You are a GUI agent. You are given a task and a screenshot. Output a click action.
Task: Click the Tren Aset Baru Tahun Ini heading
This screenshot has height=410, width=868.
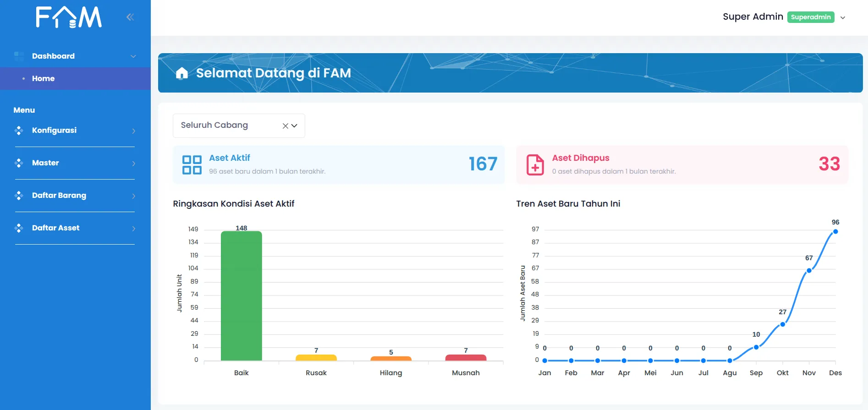(568, 204)
